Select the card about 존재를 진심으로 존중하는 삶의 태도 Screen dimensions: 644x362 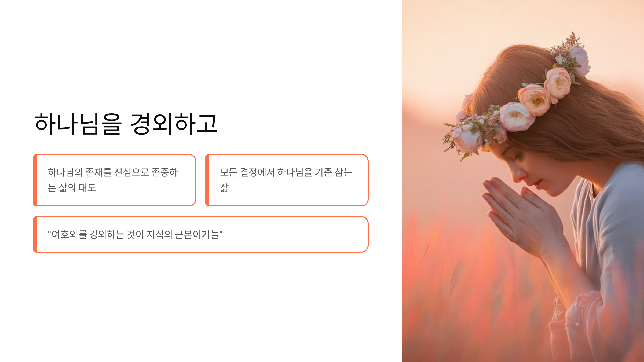tap(115, 180)
